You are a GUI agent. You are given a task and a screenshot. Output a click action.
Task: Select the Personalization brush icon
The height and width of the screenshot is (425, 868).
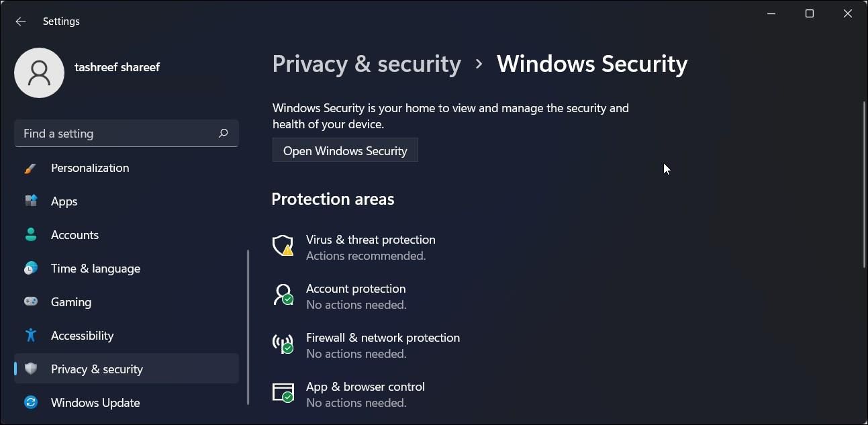coord(31,168)
